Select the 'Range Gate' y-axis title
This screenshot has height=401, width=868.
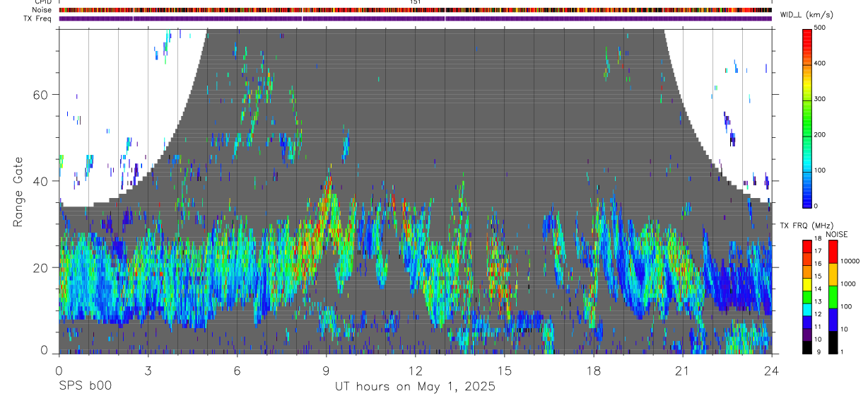(19, 192)
